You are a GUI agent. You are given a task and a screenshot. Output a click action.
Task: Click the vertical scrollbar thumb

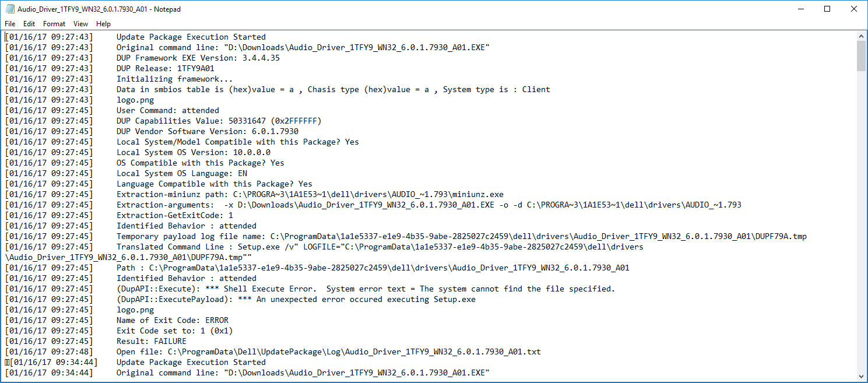point(861,56)
